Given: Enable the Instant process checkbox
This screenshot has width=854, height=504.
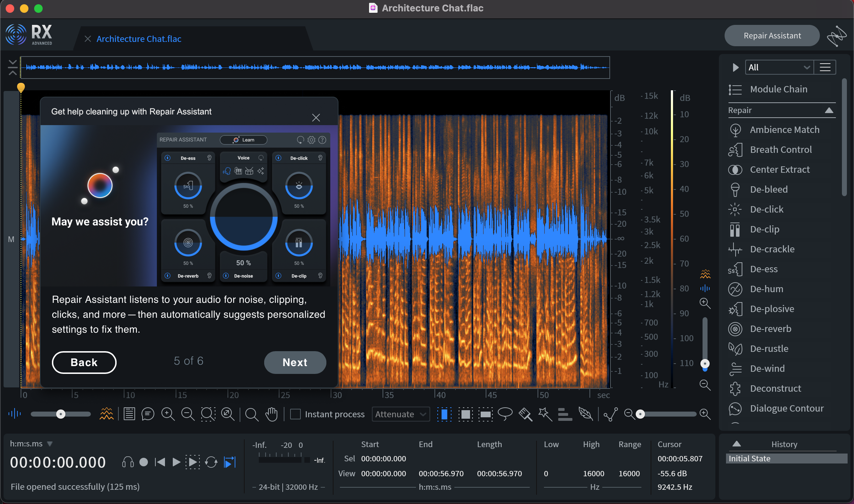Looking at the screenshot, I should click(295, 414).
